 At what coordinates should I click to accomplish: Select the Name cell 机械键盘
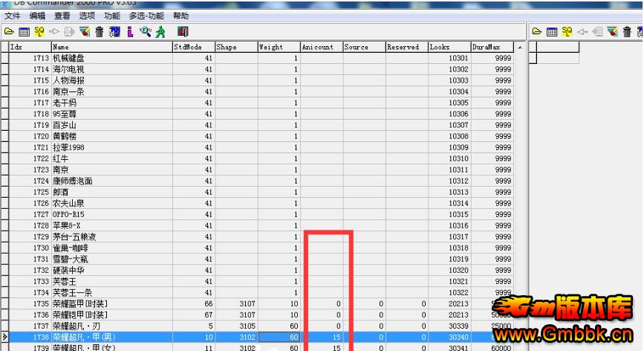coord(112,58)
